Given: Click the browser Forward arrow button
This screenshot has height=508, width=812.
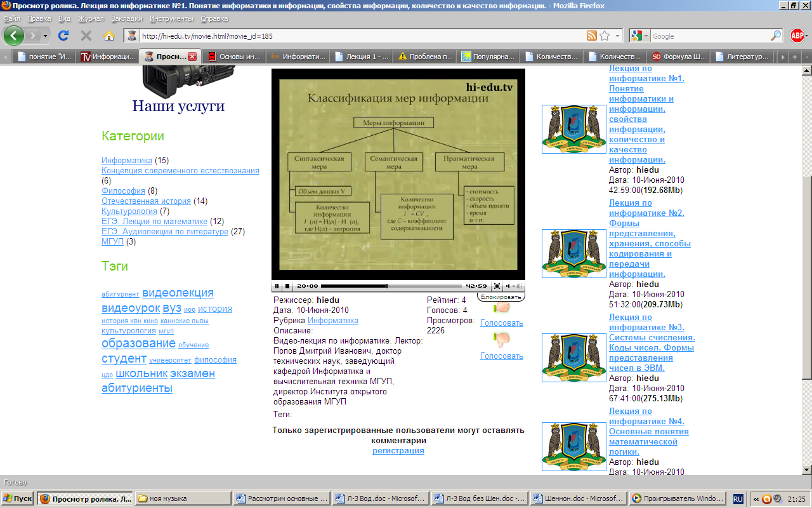Looking at the screenshot, I should tap(34, 36).
